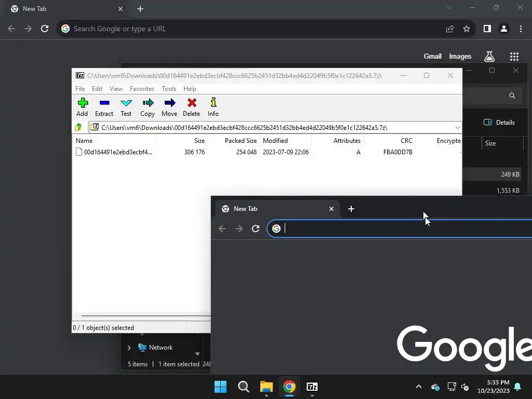Viewport: 532px width, 399px height.
Task: Click the File Explorer search icon
Action: click(512, 96)
